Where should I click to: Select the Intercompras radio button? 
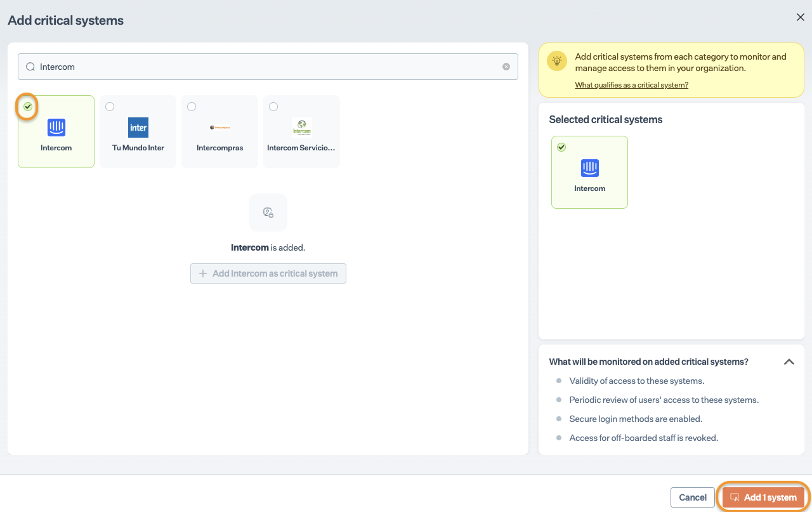[192, 107]
